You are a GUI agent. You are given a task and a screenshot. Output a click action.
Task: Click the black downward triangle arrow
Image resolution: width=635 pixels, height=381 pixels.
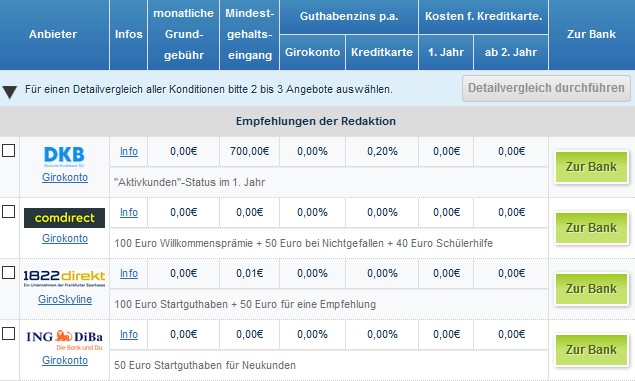[x=9, y=92]
